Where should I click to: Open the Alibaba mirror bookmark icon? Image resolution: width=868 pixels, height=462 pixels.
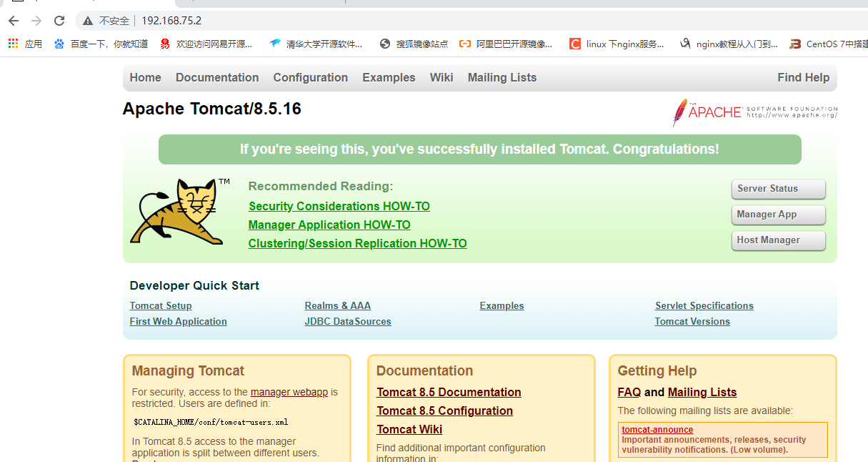[x=465, y=44]
